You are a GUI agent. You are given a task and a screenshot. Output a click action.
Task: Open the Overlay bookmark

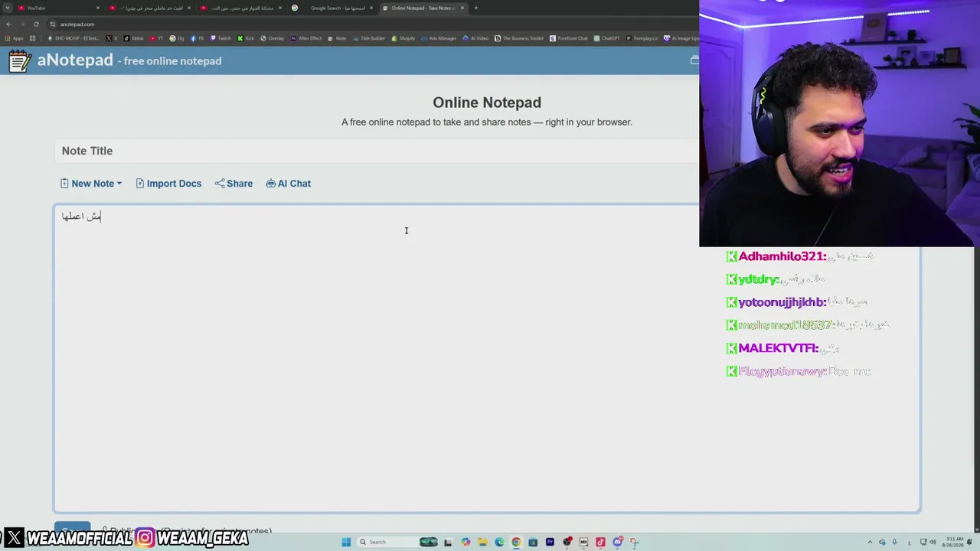pos(273,38)
